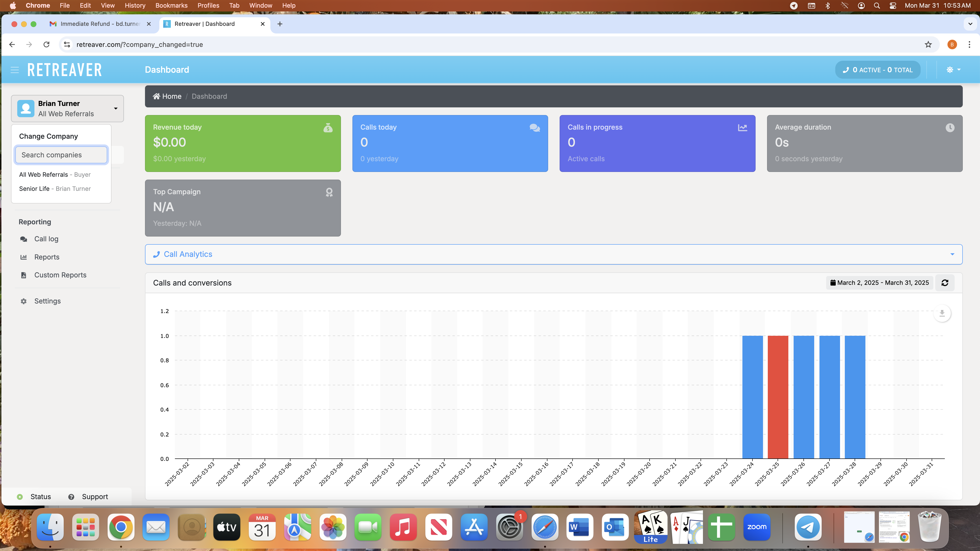Open the Support link at sidebar bottom
Screen dimensions: 980x551
[88, 497]
